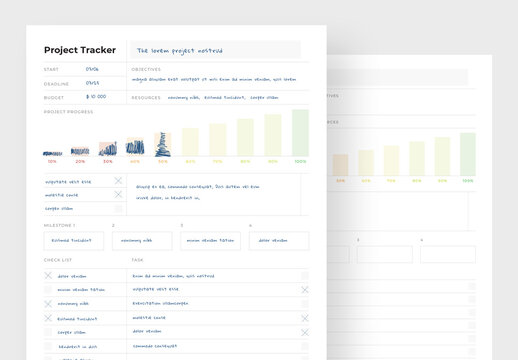The width and height of the screenshot is (518, 360).
Task: Select the 70% progress bar
Action: point(218,140)
